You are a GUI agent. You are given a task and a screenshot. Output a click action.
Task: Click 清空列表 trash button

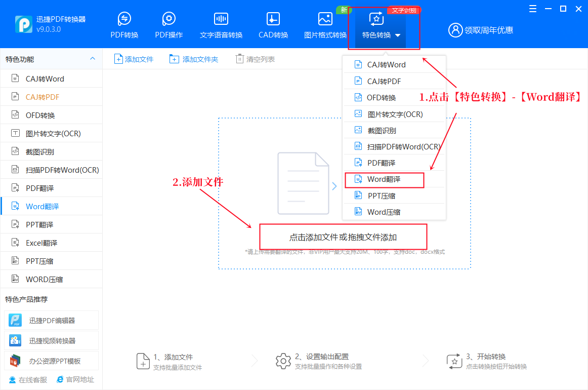tap(255, 59)
